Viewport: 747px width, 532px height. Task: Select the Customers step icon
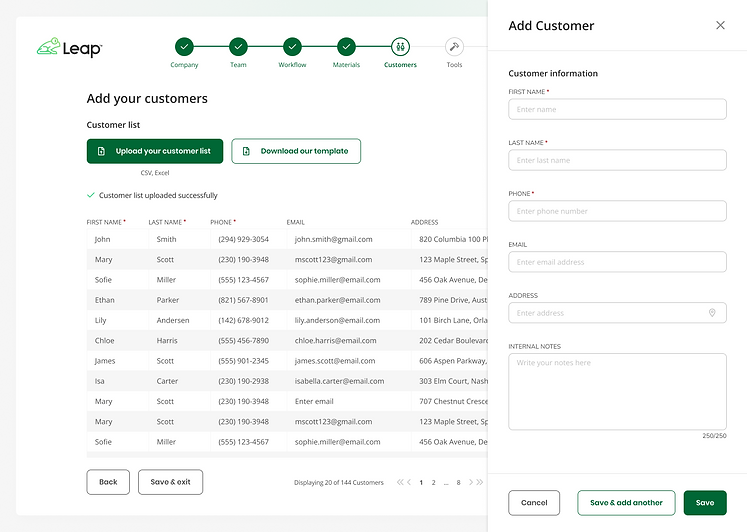(400, 47)
